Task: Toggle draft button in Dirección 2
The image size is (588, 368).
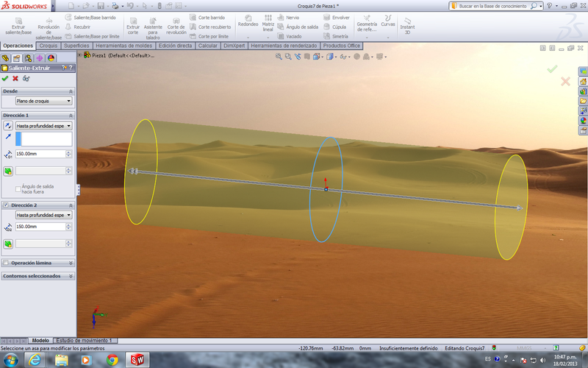Action: [8, 244]
